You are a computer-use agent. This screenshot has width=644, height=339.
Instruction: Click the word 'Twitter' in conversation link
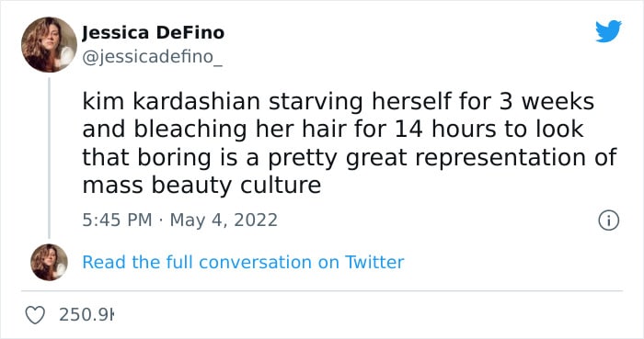pyautogui.click(x=374, y=262)
